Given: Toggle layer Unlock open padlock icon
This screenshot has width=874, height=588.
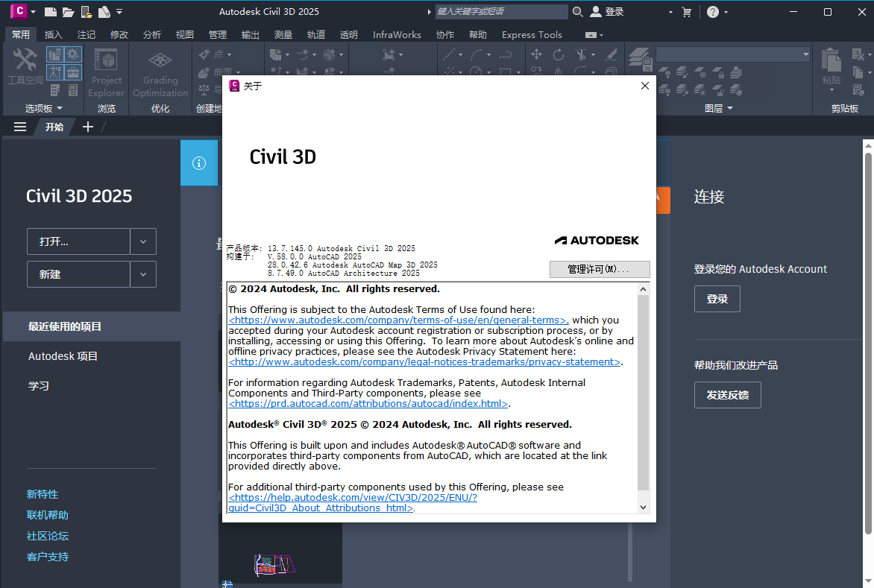Looking at the screenshot, I should click(x=719, y=90).
